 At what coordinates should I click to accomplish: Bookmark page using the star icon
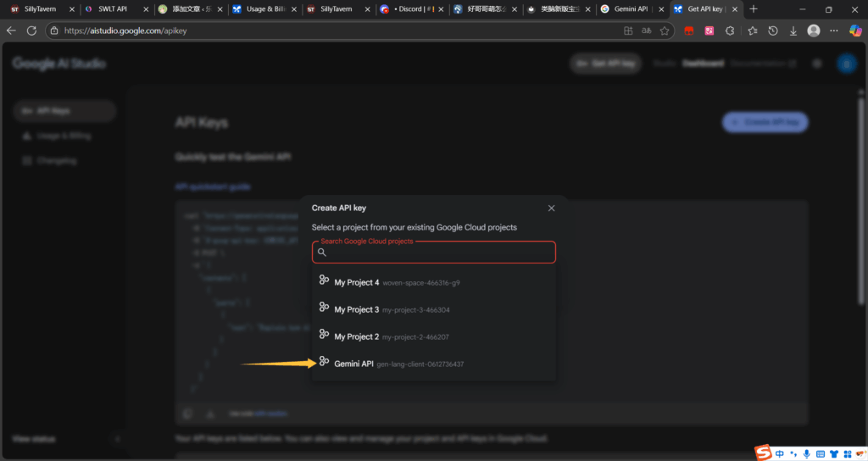(x=665, y=31)
